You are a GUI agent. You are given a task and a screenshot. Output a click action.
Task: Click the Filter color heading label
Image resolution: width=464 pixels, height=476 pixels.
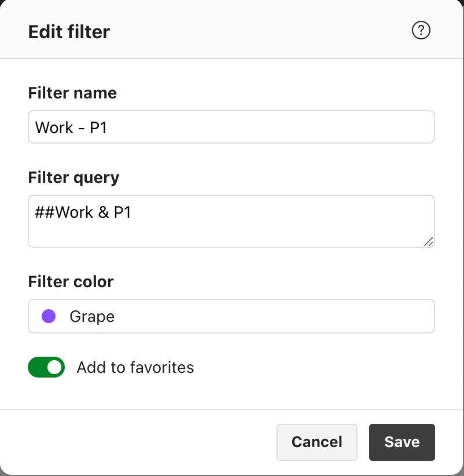(71, 281)
